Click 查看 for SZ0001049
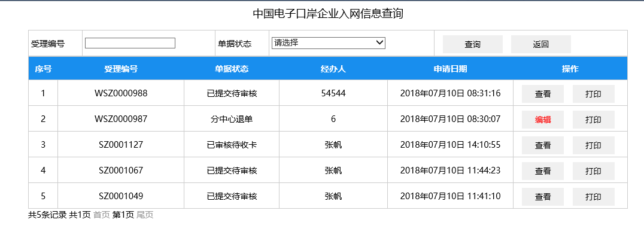This screenshot has width=644, height=250. 543,197
